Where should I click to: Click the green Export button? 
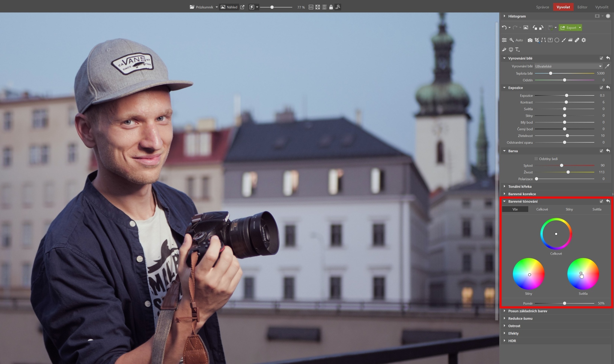point(568,28)
